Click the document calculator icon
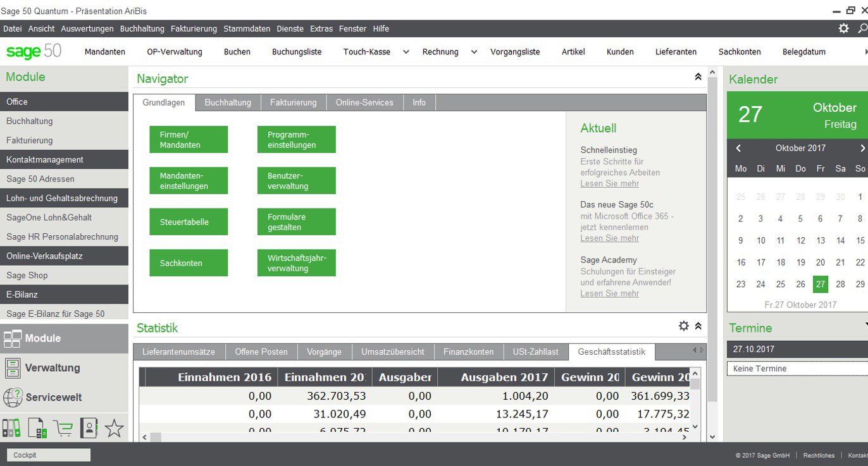The image size is (868, 466). (x=37, y=428)
